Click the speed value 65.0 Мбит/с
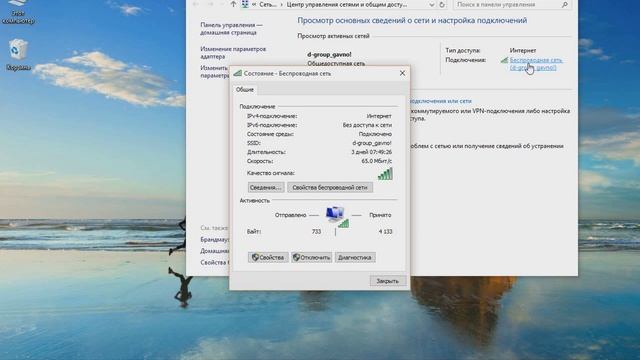Screen dimensions: 640x360 376,161
